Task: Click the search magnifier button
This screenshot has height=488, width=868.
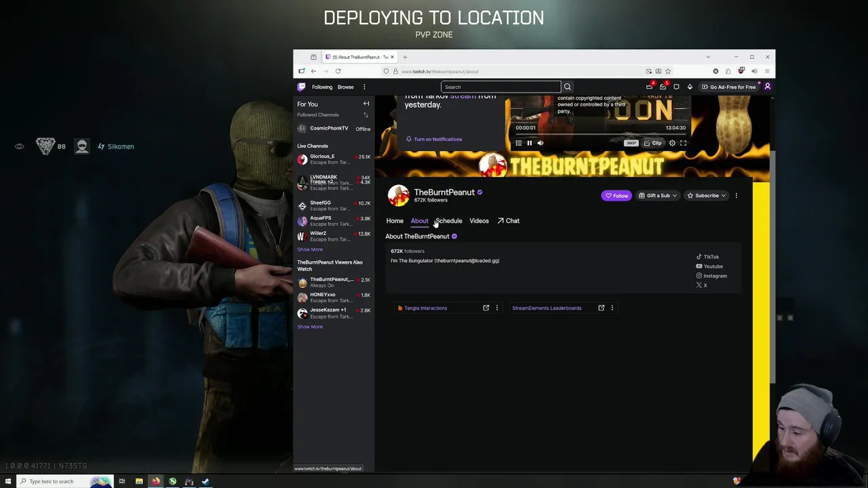Action: pos(568,87)
